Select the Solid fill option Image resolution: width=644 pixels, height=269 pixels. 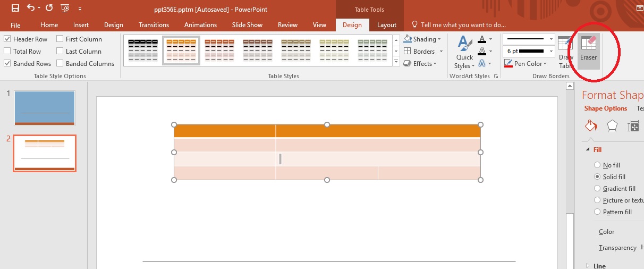pos(597,177)
